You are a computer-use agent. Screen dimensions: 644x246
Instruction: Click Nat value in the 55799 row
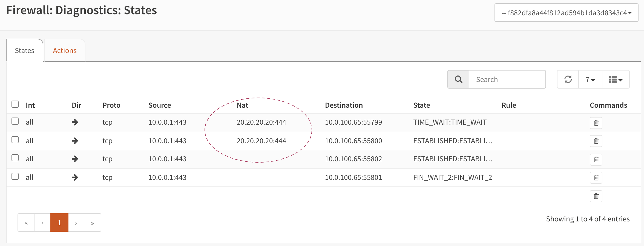[x=261, y=122]
